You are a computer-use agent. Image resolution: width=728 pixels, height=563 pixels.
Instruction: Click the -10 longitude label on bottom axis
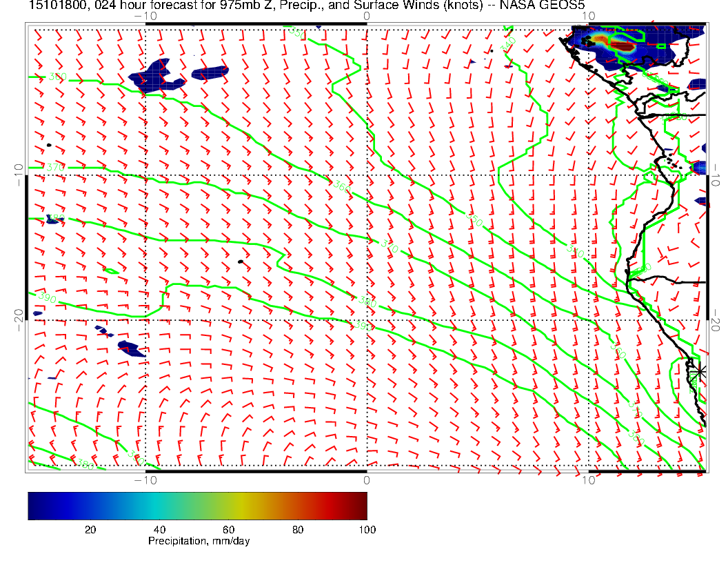[145, 480]
